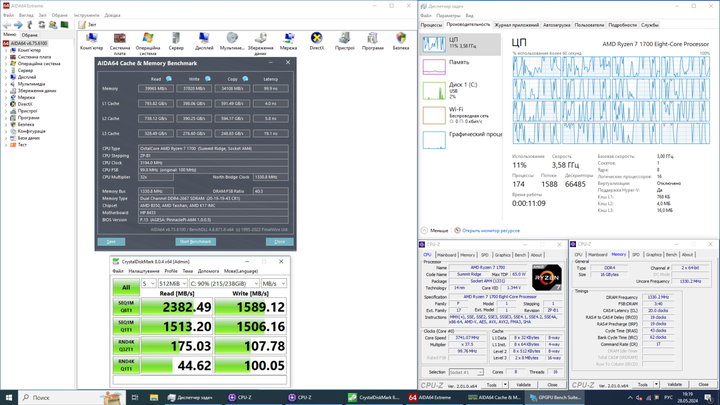
Task: Switch to GPGPU Bench Suite taskbar item
Action: click(555, 397)
